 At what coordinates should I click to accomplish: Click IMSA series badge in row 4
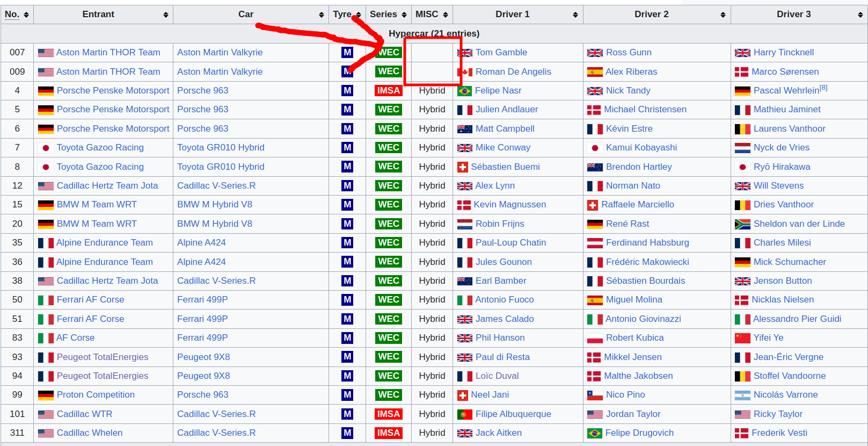pyautogui.click(x=389, y=91)
